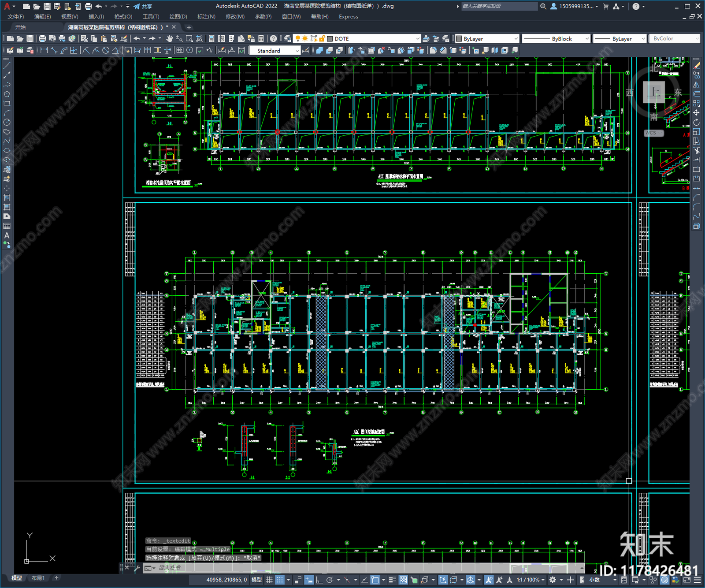Switch to the 开始 start tab
This screenshot has height=588, width=705.
(x=21, y=27)
